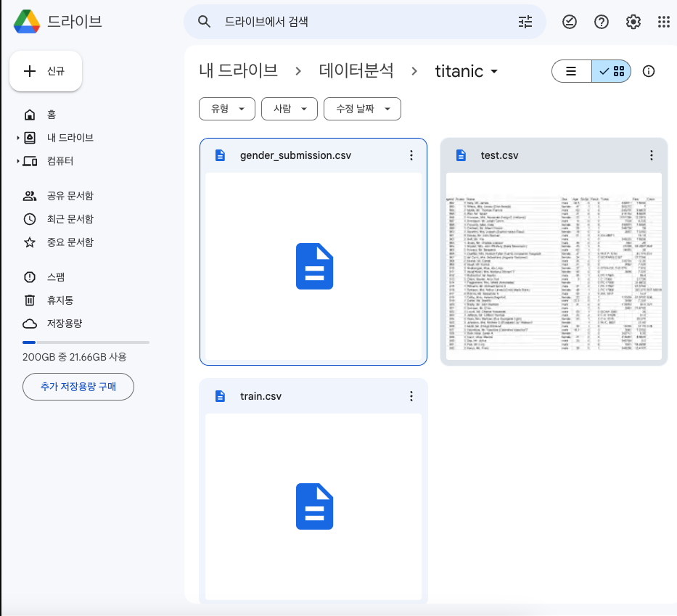Screen dimensions: 677x616
Task: Click the train.csv file type icon
Action: (x=220, y=396)
